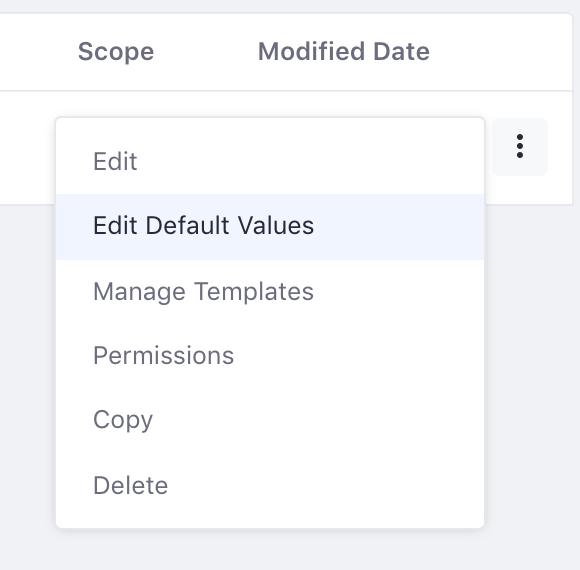This screenshot has height=570, width=580.
Task: Select Edit Default Values menu entry
Action: [x=270, y=226]
